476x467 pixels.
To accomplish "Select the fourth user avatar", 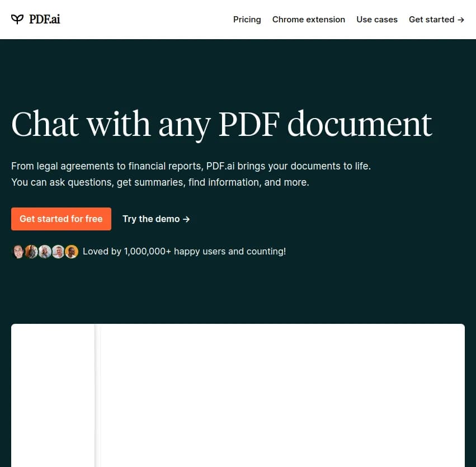I will (x=58, y=252).
